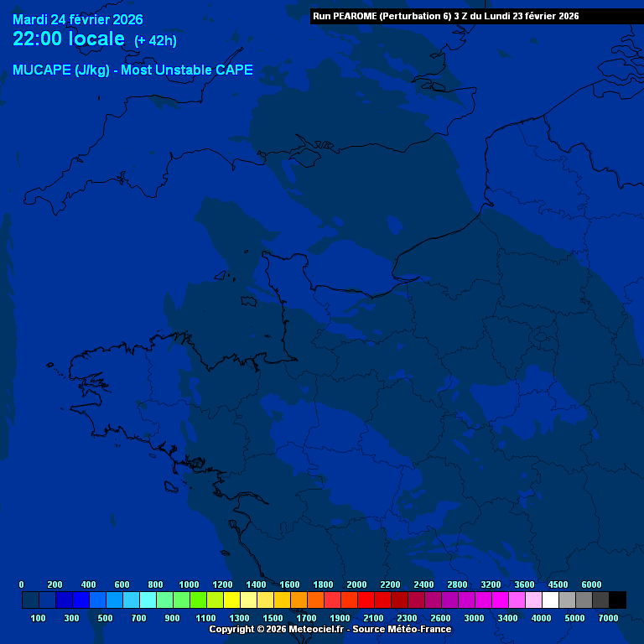Select the last gray swatch before black
Screen dimensions: 644x644
click(600, 600)
